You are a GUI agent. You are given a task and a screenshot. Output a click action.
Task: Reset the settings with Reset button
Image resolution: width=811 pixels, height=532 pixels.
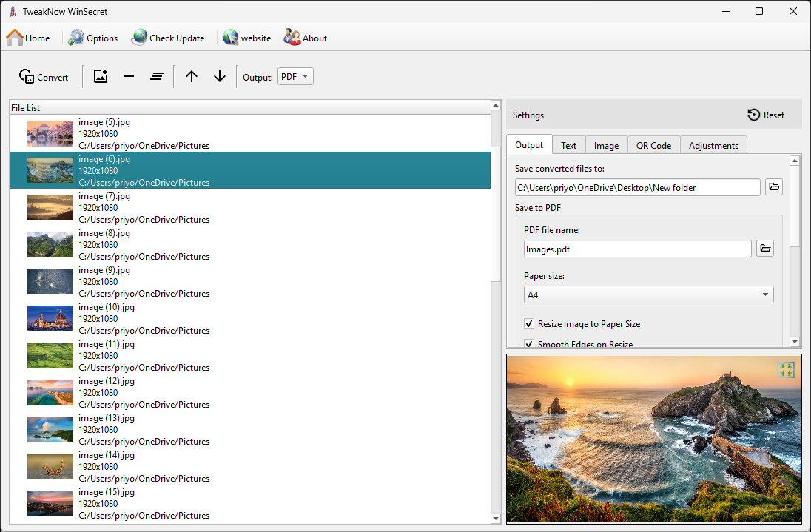pyautogui.click(x=766, y=115)
